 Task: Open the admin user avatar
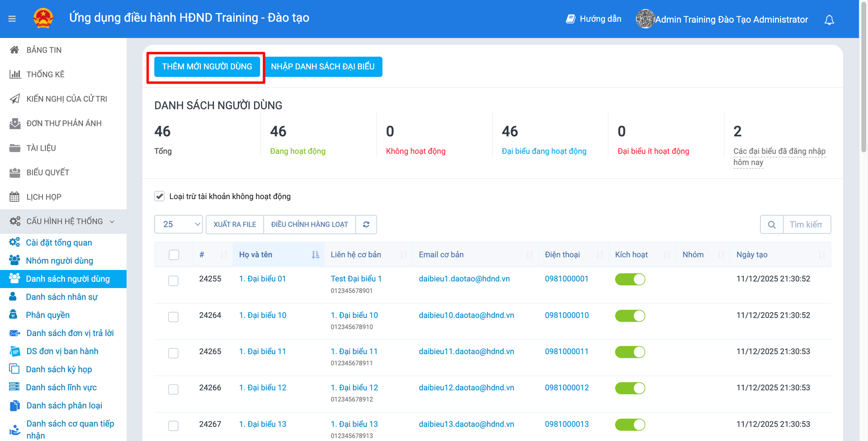click(645, 19)
